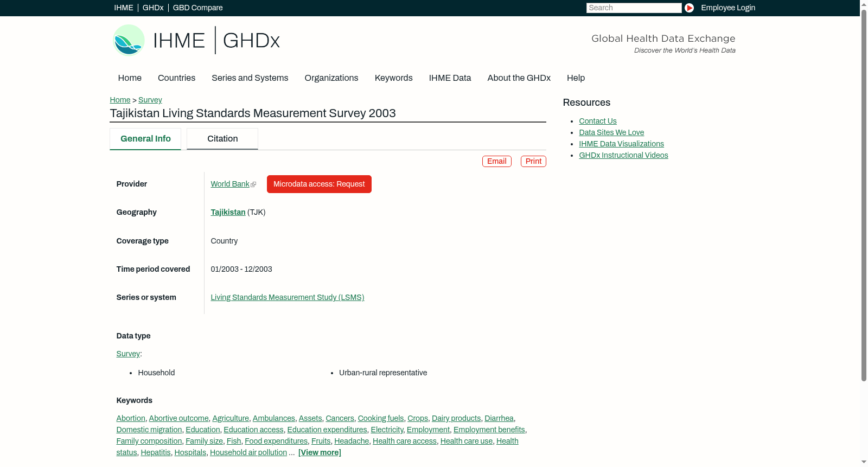This screenshot has height=467, width=868.
Task: Open GHDx link in top bar
Action: pos(153,8)
